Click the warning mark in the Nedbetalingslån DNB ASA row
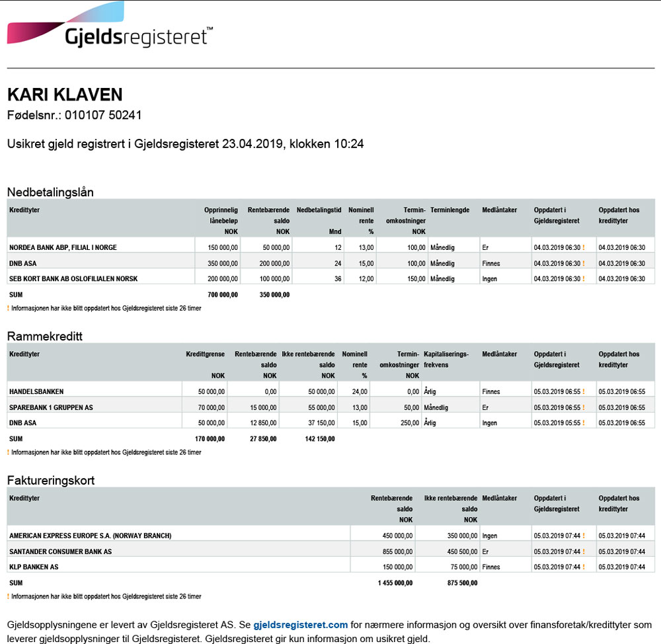 pyautogui.click(x=584, y=264)
